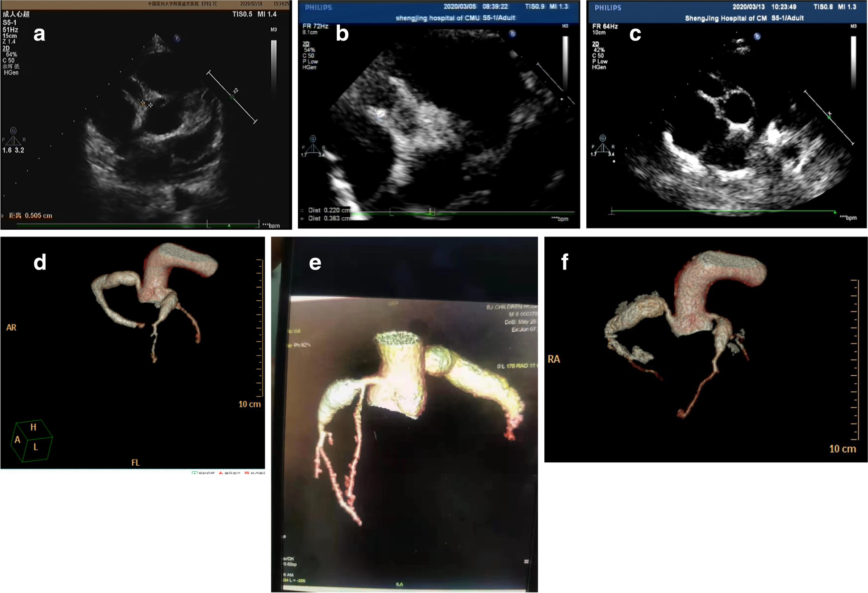The width and height of the screenshot is (868, 593).
Task: Click the '***bpm' heart rate readout in panel a
Action: point(271,225)
